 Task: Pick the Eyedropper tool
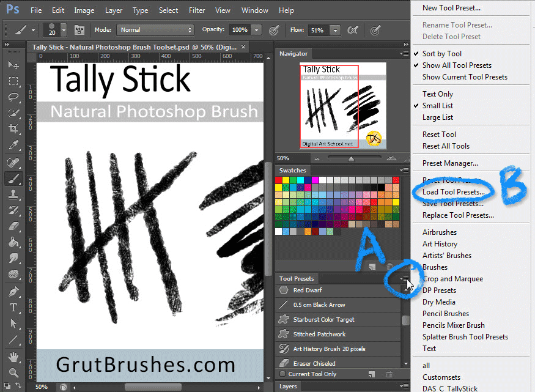(x=13, y=146)
